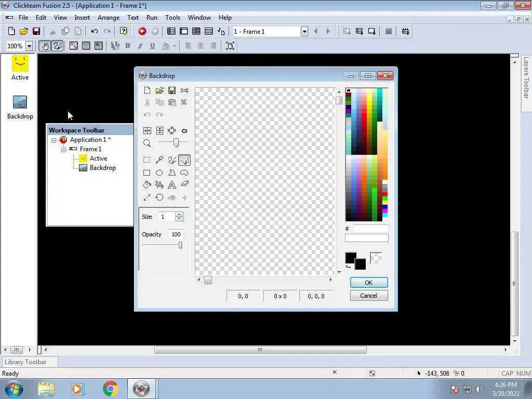Open the fill color dropdown arrow in toolbar
This screenshot has width=532, height=399.
[x=174, y=46]
